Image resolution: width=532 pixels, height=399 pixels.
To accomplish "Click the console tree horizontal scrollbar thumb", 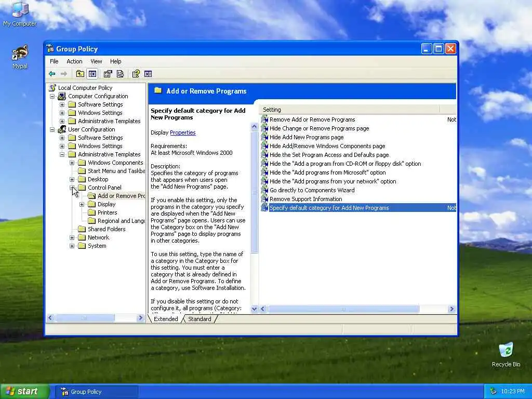I will pos(85,318).
